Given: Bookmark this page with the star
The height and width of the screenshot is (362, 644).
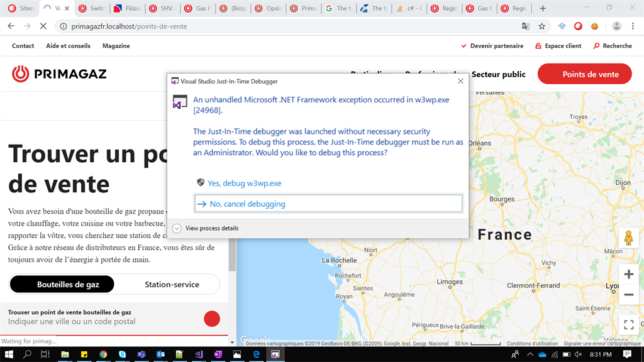Looking at the screenshot, I should 541,26.
